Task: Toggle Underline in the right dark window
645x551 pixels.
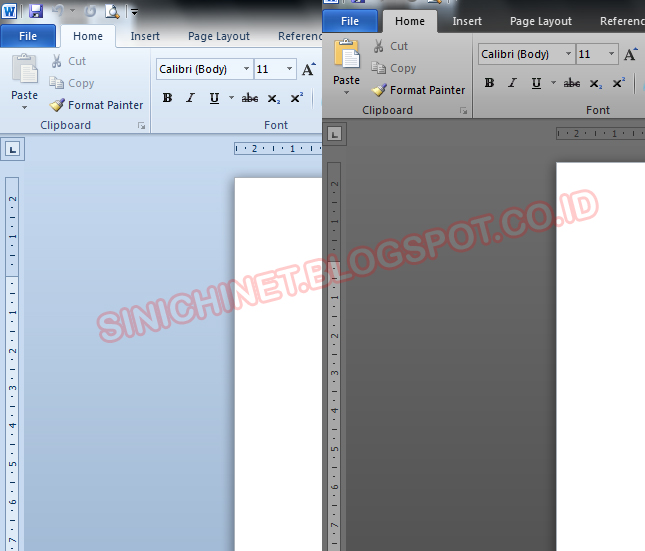Action: pyautogui.click(x=536, y=83)
